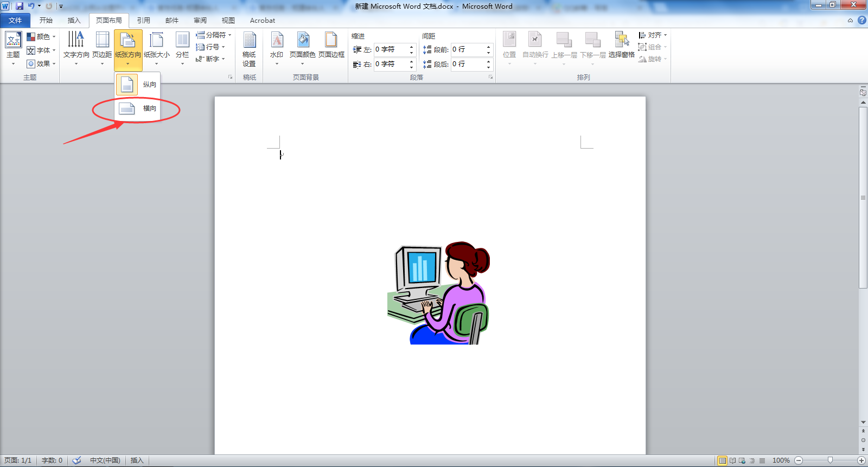Expand the Breaks (分隔符) dropdown
This screenshot has height=467, width=868.
pyautogui.click(x=214, y=35)
